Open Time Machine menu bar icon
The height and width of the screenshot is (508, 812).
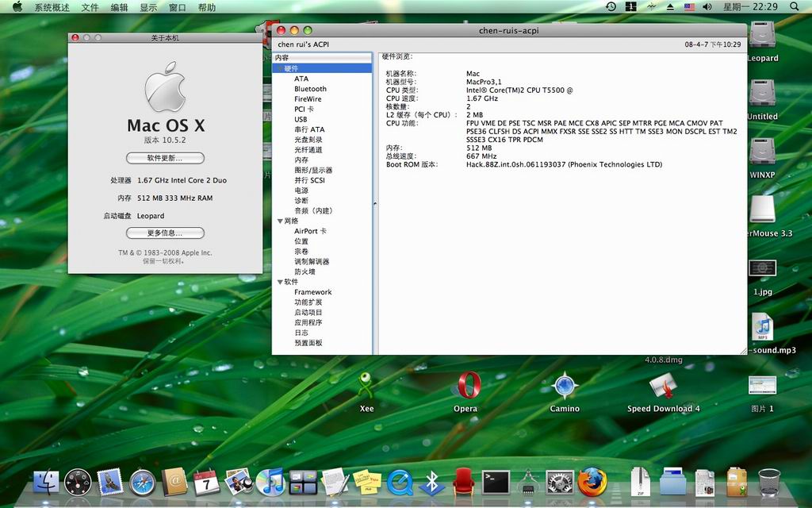(x=611, y=6)
